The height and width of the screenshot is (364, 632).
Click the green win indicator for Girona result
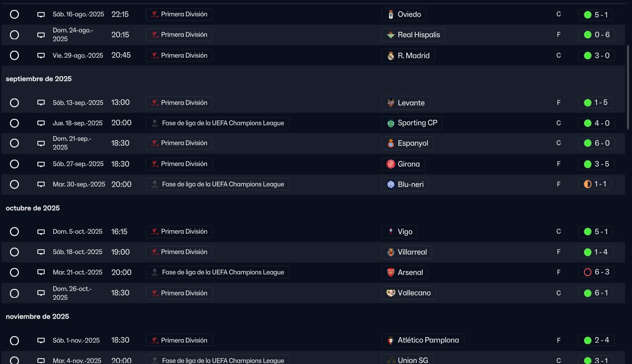588,164
